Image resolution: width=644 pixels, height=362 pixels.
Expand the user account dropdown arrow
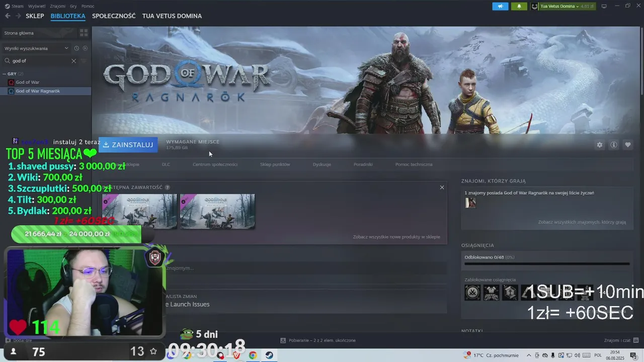578,7
